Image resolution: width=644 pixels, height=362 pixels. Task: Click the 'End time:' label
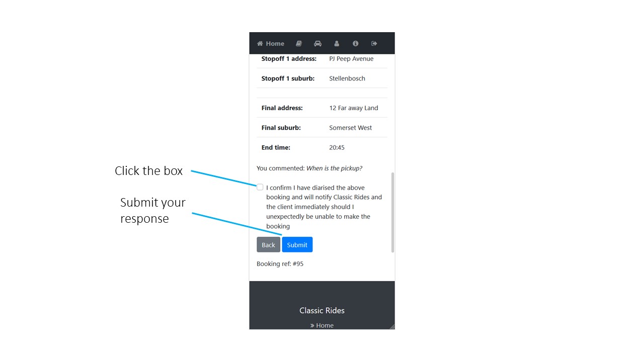(x=276, y=148)
